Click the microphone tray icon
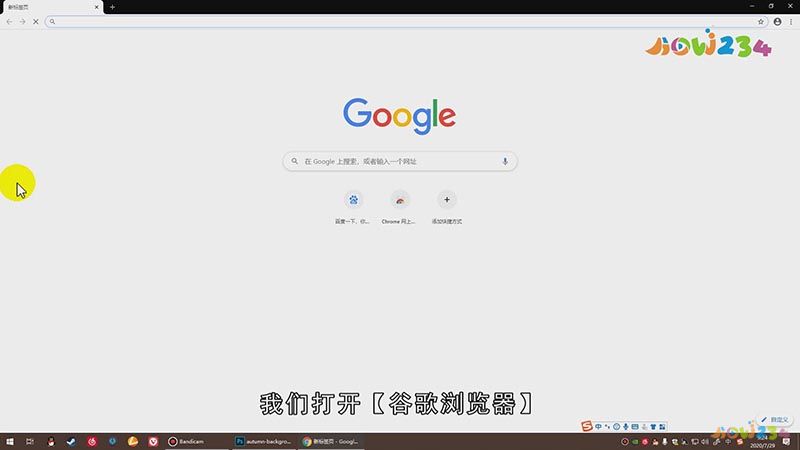The height and width of the screenshot is (450, 800). click(665, 442)
